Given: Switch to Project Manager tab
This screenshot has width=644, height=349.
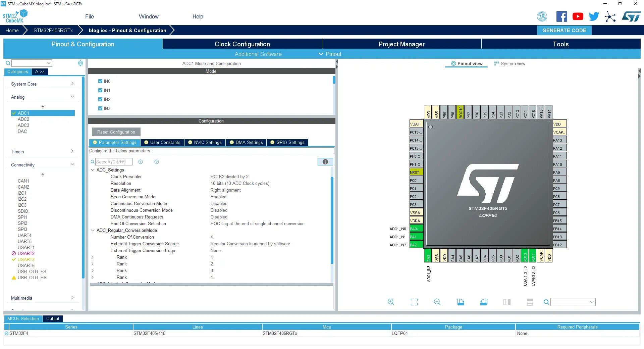Looking at the screenshot, I should click(x=401, y=44).
